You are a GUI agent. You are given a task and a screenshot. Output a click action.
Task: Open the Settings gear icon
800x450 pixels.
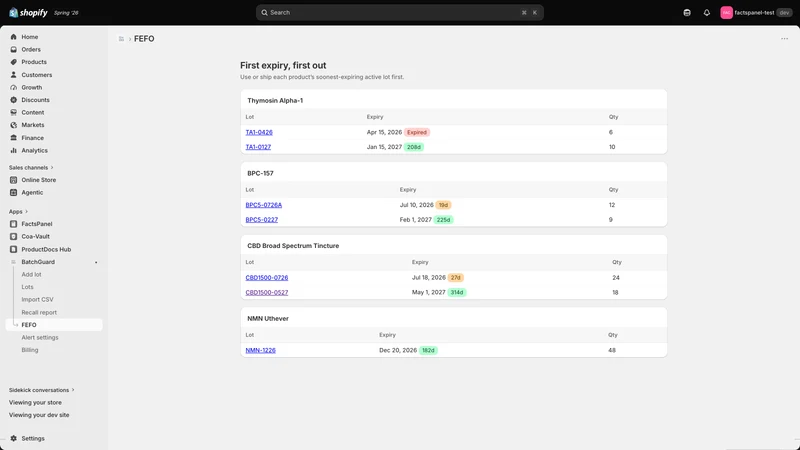point(14,438)
